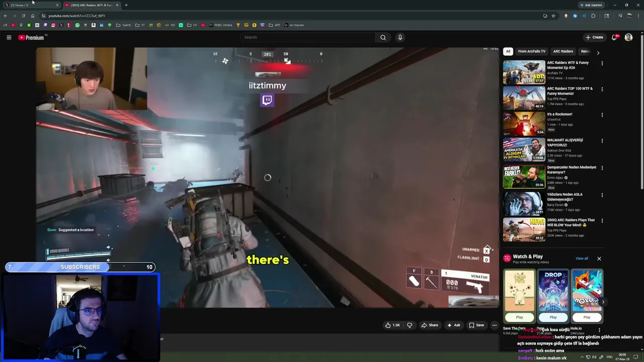This screenshot has height=362, width=644.
Task: Open options for TOP 100 WTF video
Action: tap(602, 89)
